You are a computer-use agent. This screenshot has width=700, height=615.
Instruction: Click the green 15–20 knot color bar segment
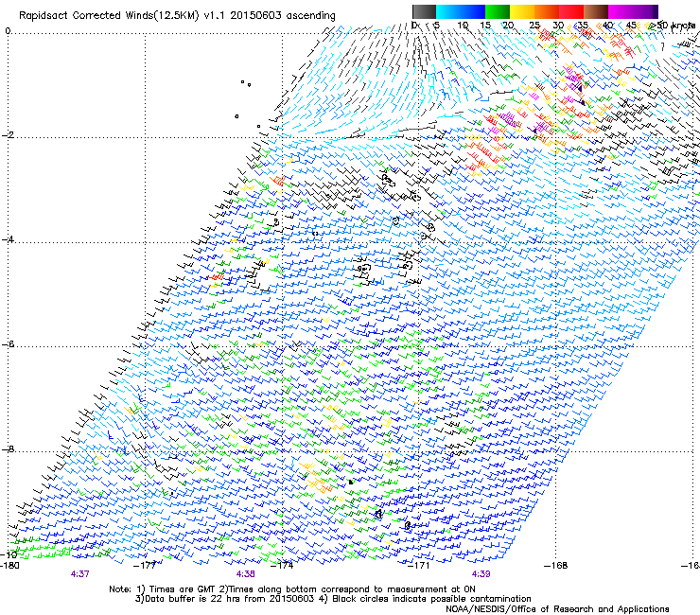click(x=498, y=11)
